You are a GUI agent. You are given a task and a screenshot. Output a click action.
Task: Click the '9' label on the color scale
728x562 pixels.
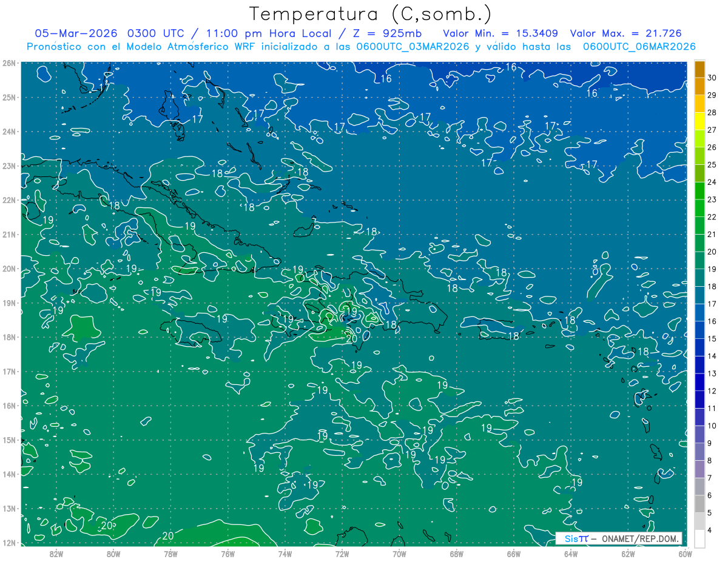point(710,443)
